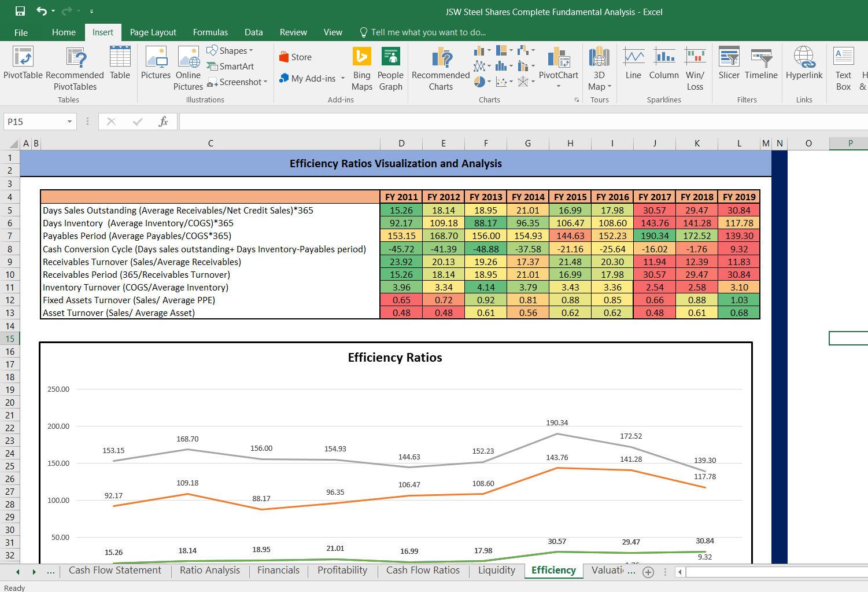Open Customize Quick Access Toolbar dropdown

coord(91,11)
